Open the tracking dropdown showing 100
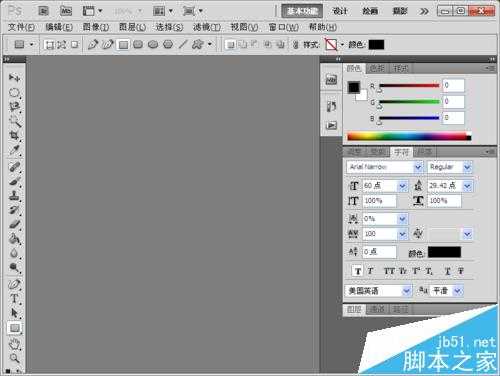Screen dimensions: 500x376 pyautogui.click(x=403, y=234)
